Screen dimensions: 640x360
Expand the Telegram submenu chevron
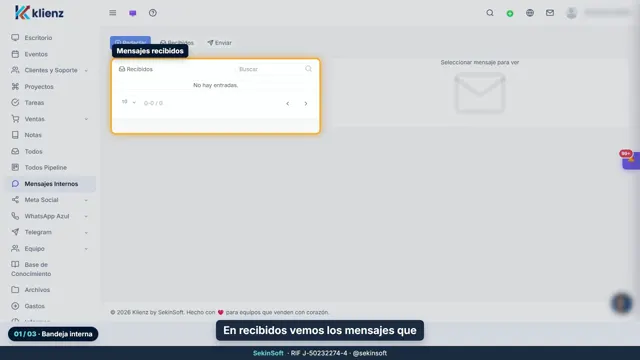[x=86, y=233]
